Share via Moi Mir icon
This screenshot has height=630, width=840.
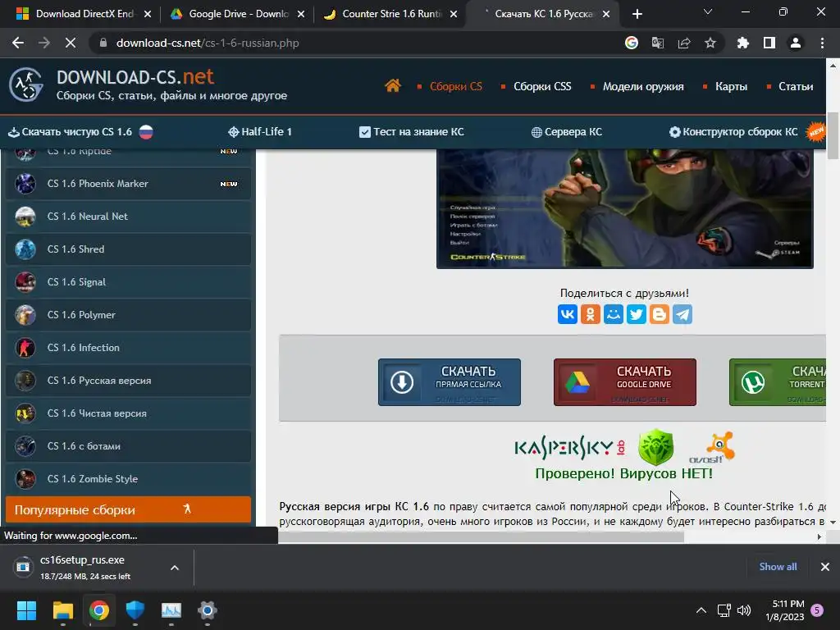click(614, 314)
